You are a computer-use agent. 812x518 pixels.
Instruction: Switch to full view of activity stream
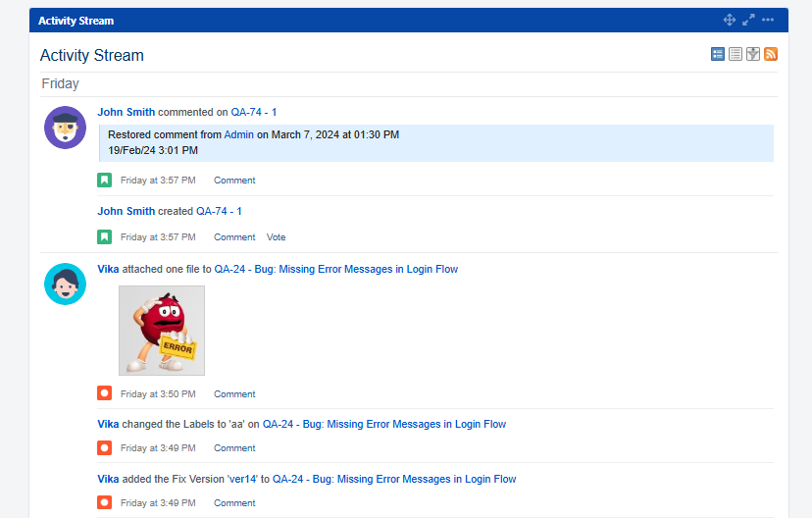tap(718, 54)
